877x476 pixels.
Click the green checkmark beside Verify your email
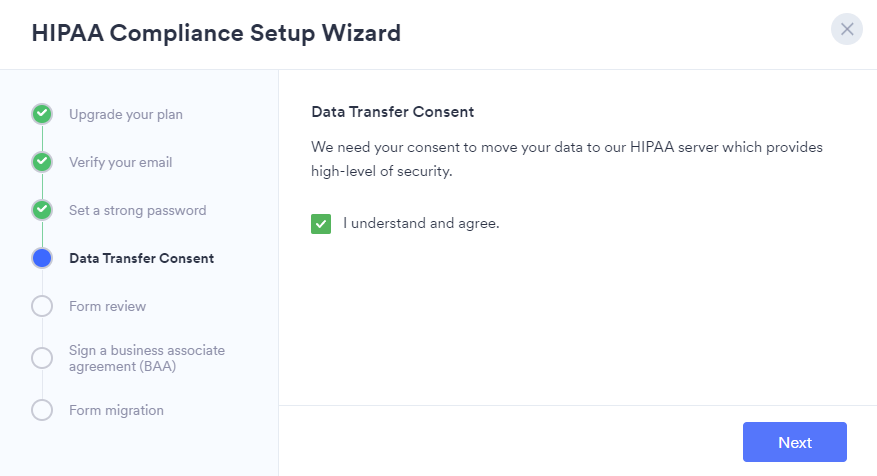42,162
